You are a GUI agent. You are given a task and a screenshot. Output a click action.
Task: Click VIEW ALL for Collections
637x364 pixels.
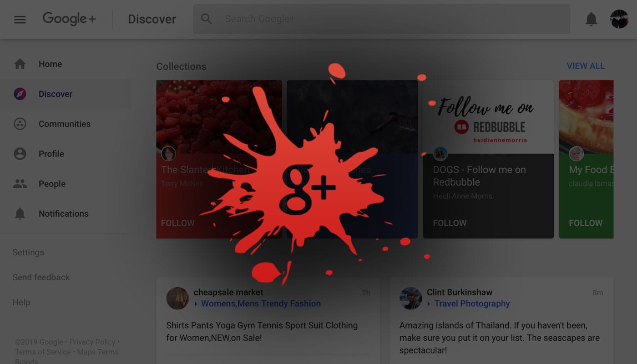(x=586, y=66)
